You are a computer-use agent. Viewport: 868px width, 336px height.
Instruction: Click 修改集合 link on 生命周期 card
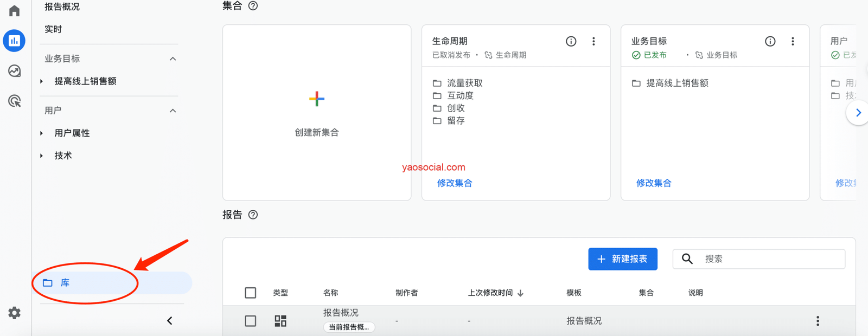pos(455,183)
